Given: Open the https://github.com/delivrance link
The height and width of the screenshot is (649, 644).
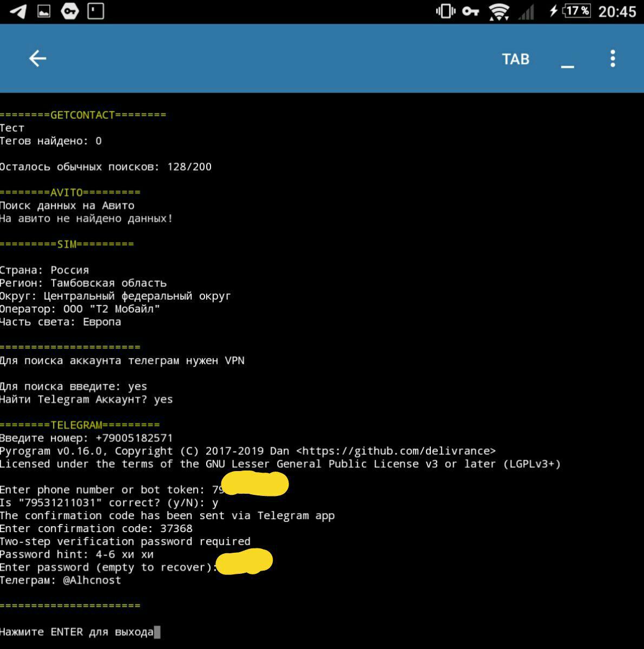Looking at the screenshot, I should (x=396, y=451).
